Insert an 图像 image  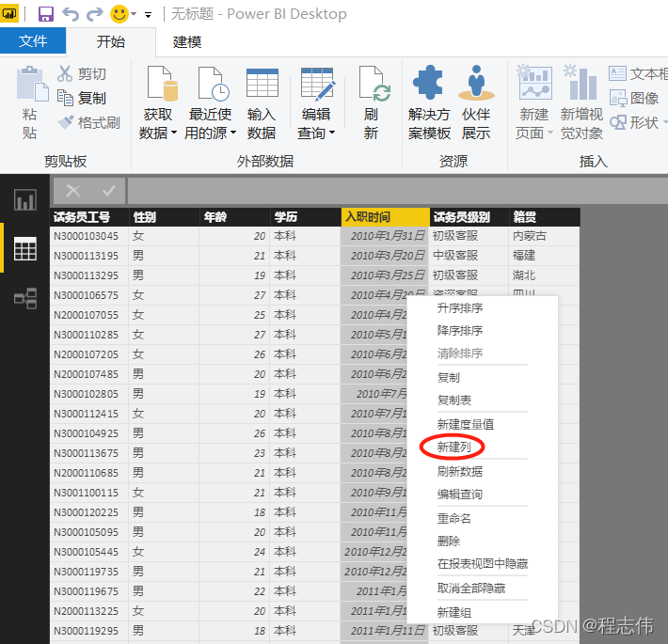tap(634, 98)
